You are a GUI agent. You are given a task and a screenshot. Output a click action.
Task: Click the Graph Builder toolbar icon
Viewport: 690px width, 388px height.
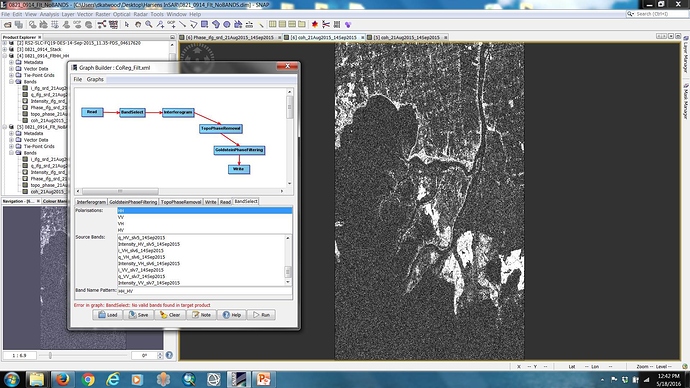click(102, 25)
